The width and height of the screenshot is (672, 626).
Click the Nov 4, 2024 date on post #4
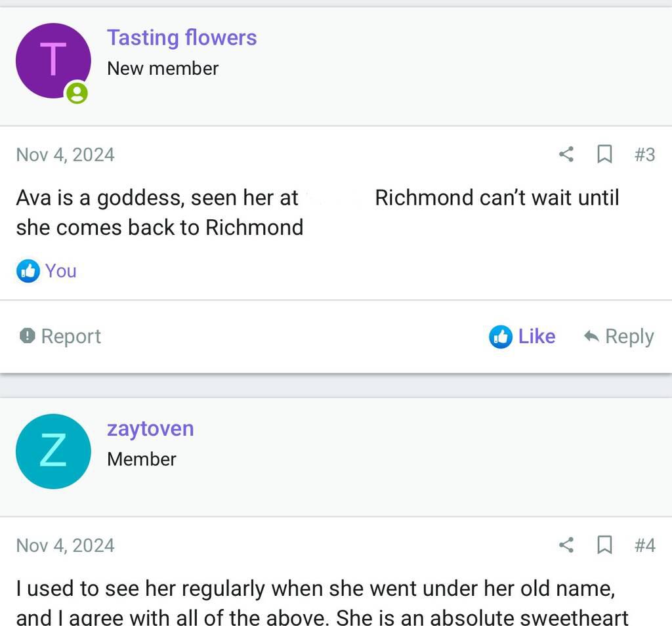point(66,545)
